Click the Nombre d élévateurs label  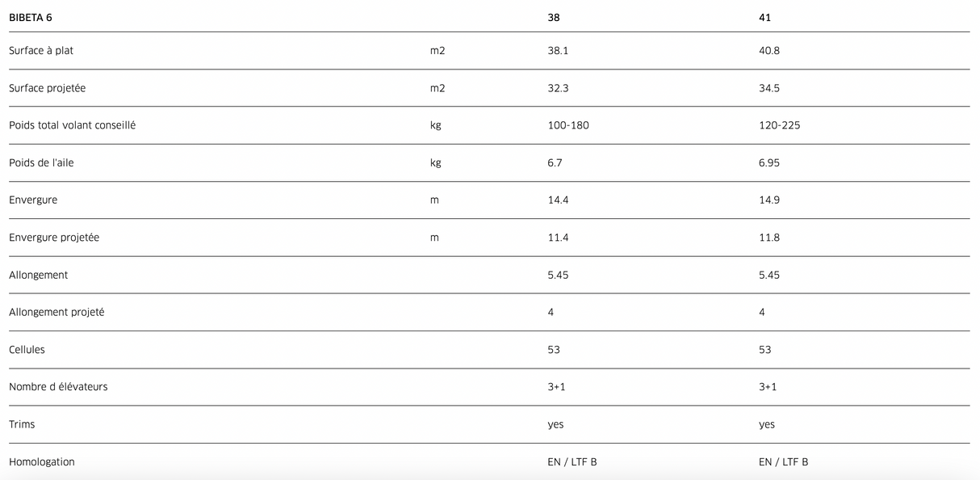pos(58,386)
